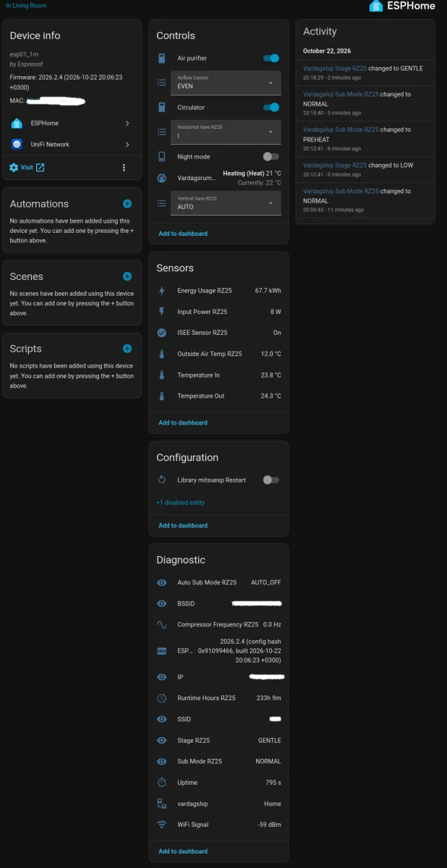The height and width of the screenshot is (868, 447).
Task: Click the Temperature Out thermometer icon
Action: point(162,396)
